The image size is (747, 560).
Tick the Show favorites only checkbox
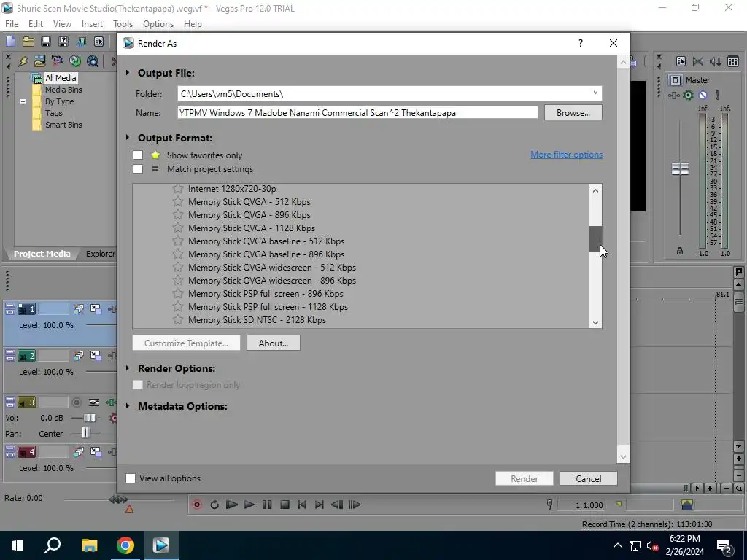point(138,155)
